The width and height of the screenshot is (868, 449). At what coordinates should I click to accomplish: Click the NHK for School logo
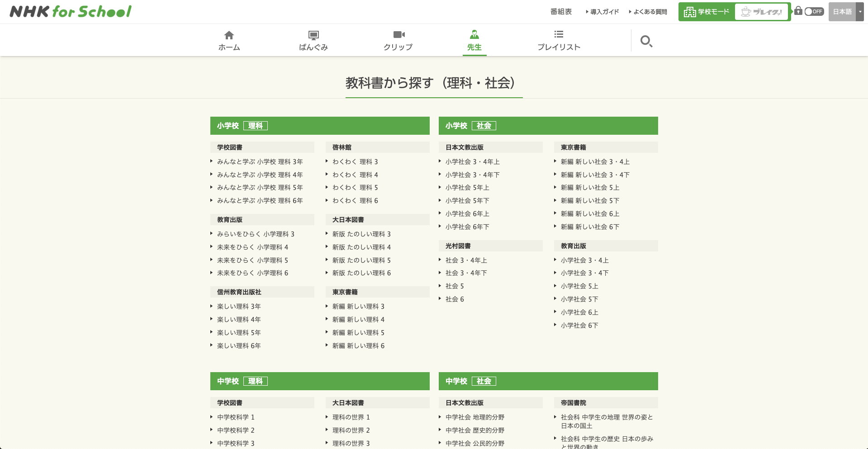(71, 11)
